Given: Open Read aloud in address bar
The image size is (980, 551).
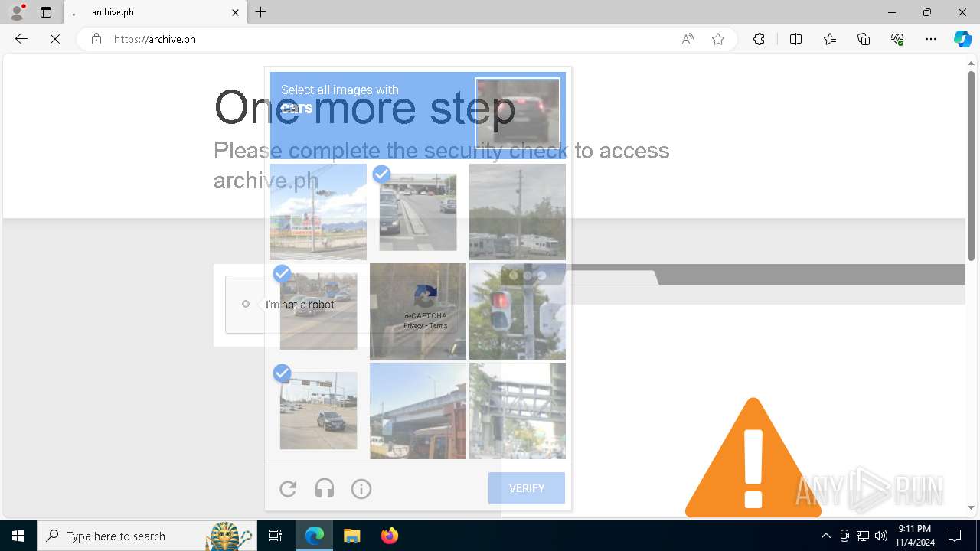Looking at the screenshot, I should click(688, 39).
